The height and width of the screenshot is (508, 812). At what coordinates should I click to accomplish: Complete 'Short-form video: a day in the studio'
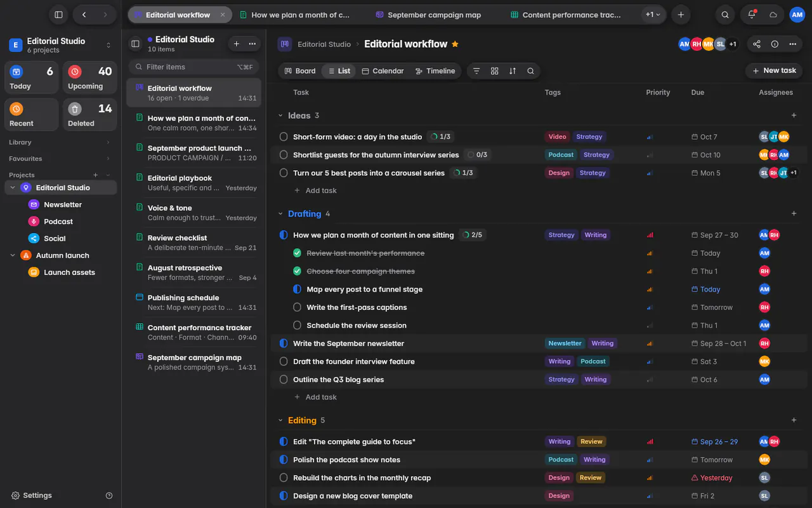284,137
